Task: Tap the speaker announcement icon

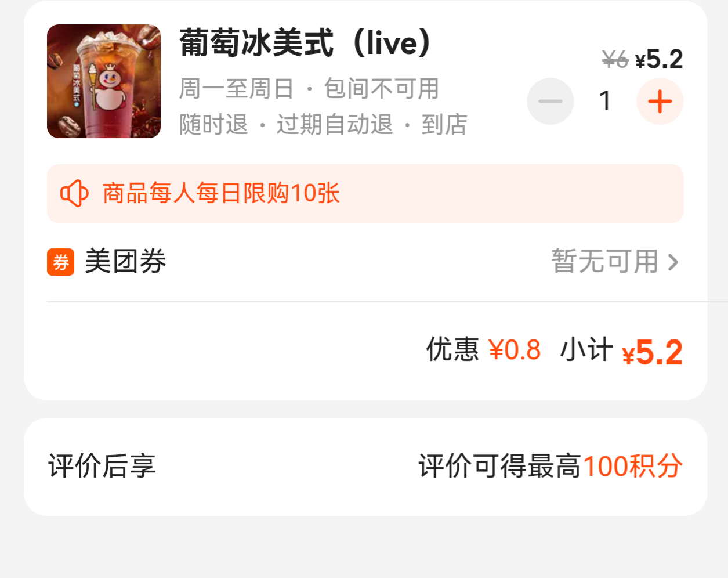Action: point(74,193)
